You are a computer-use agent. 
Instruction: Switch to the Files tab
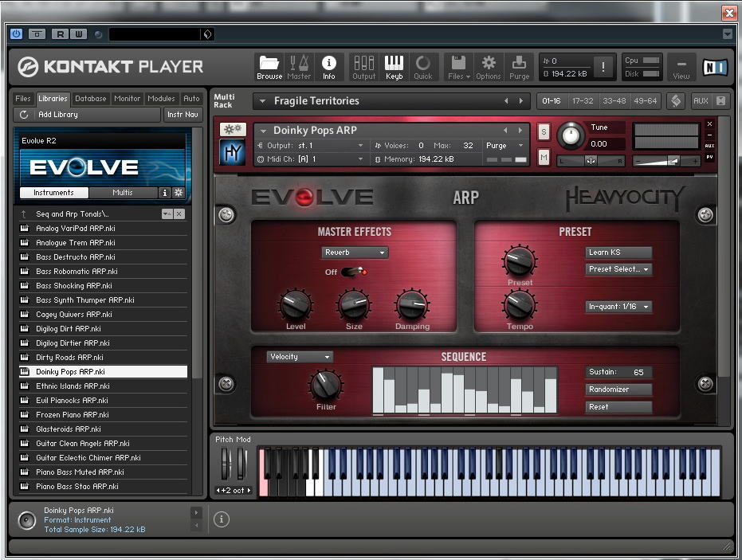click(x=22, y=99)
